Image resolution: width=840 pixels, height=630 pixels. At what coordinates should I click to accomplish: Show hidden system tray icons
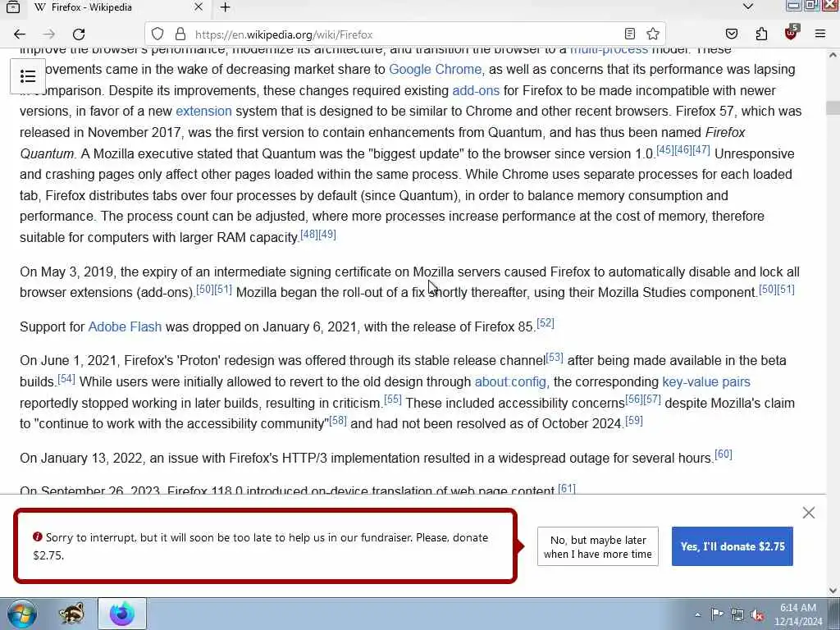(697, 615)
